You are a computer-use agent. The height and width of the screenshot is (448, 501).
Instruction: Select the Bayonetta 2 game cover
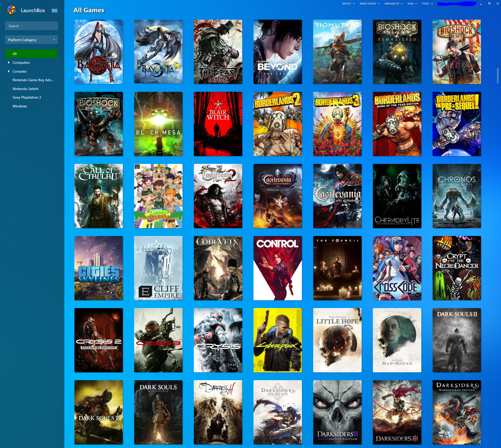pos(158,51)
